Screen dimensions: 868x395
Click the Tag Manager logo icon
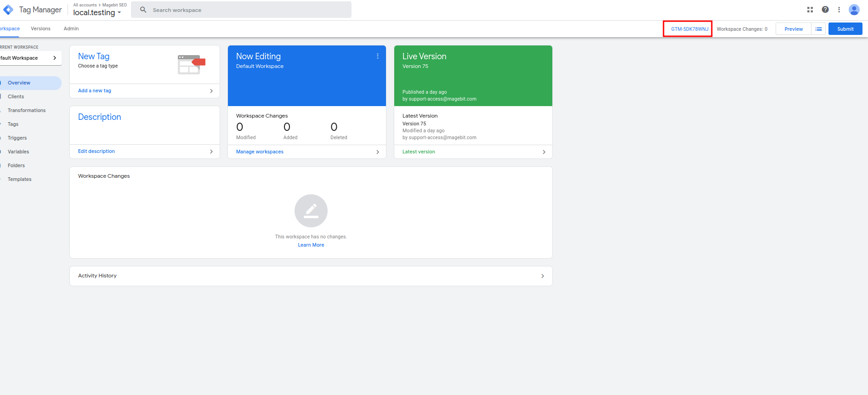pos(8,10)
